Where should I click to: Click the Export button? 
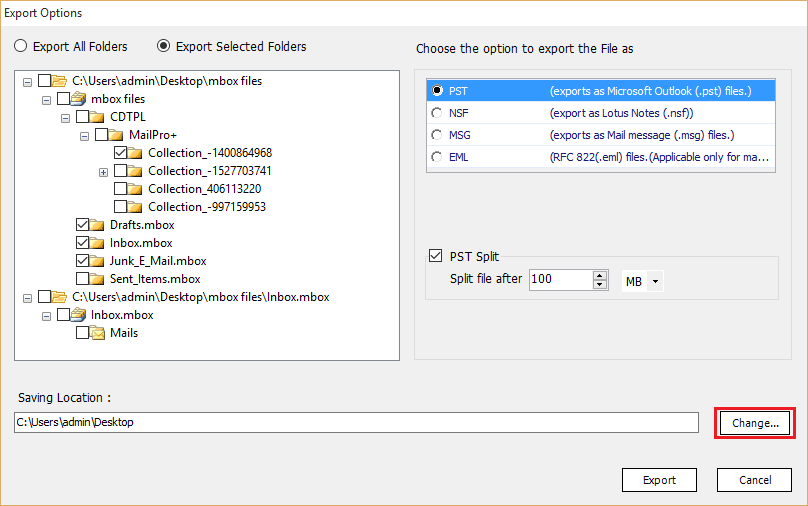click(659, 480)
